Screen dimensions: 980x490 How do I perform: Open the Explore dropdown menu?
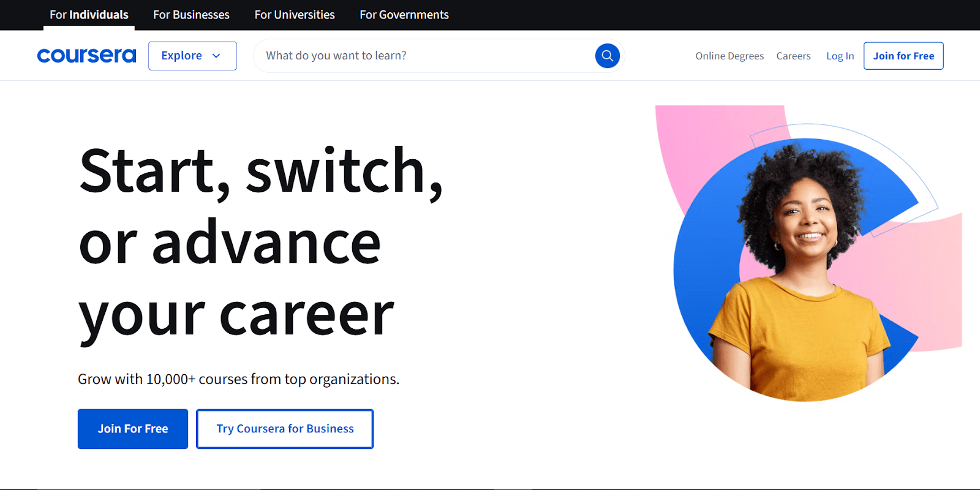[x=192, y=56]
